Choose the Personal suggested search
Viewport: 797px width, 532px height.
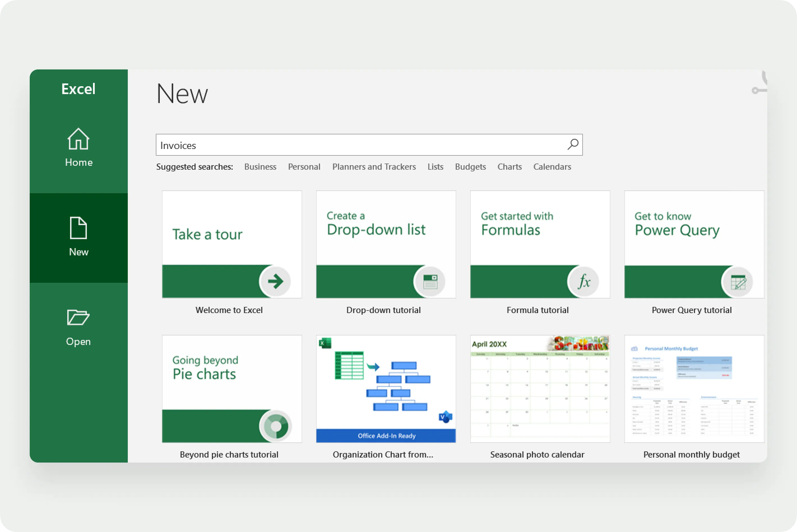pos(304,167)
